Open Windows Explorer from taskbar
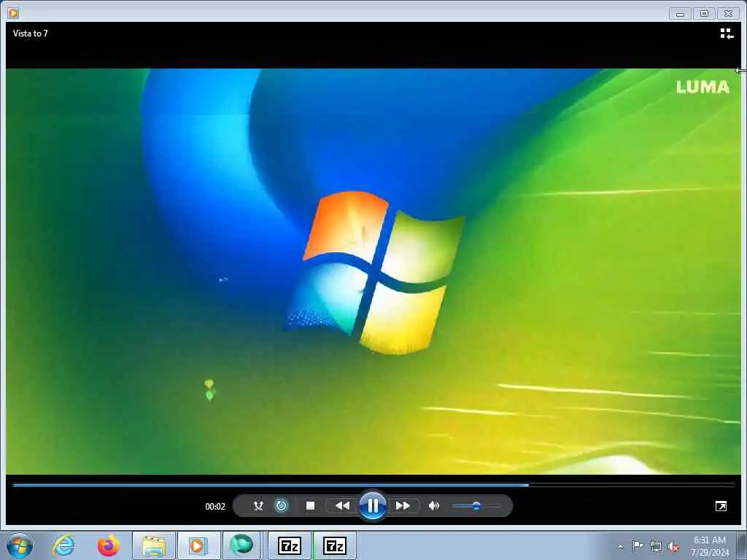The height and width of the screenshot is (560, 747). [x=154, y=545]
